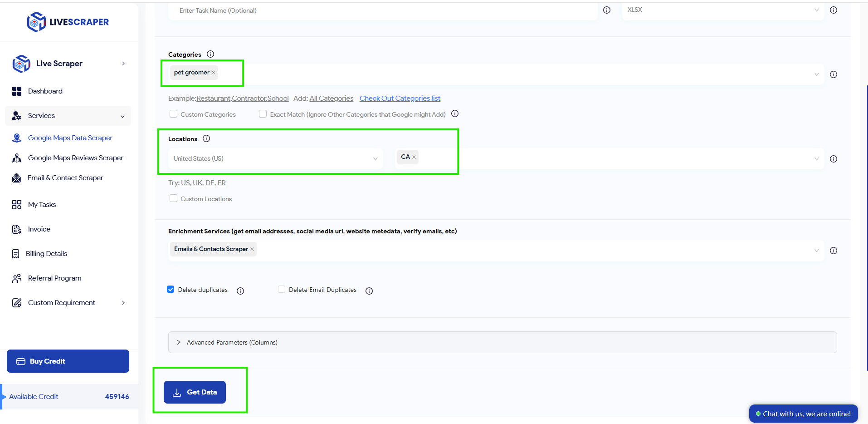Click the UK location suggestion link

(197, 183)
